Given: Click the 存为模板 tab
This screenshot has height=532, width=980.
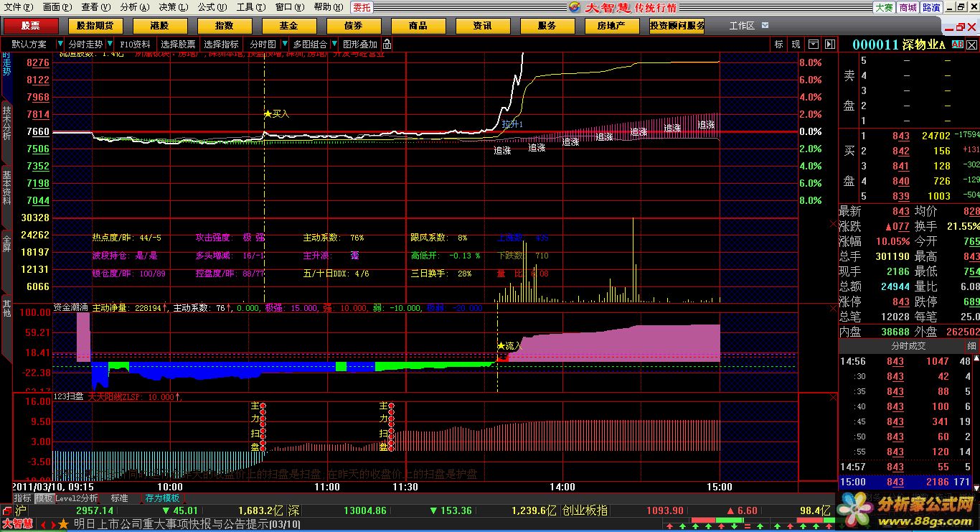Looking at the screenshot, I should click(x=162, y=498).
